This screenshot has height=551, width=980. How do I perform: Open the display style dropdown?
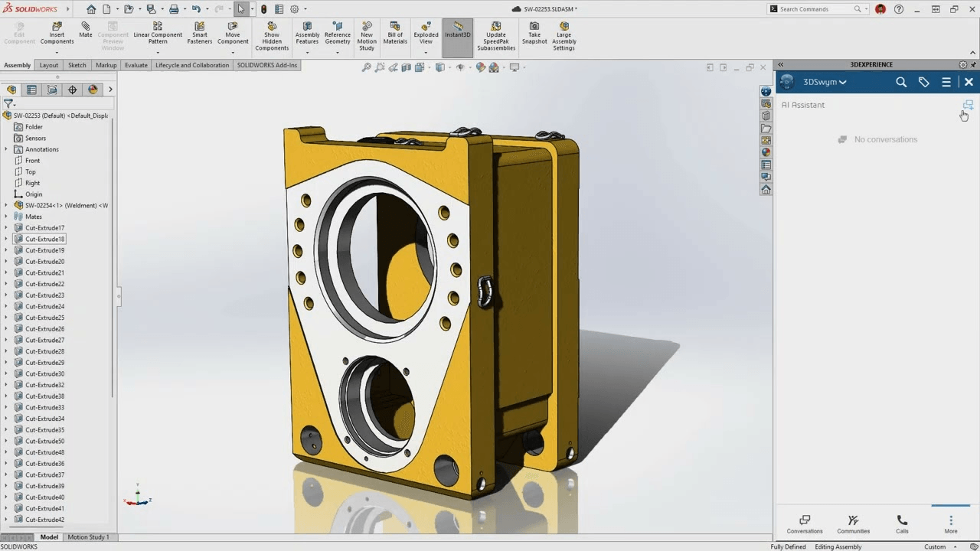click(x=449, y=67)
